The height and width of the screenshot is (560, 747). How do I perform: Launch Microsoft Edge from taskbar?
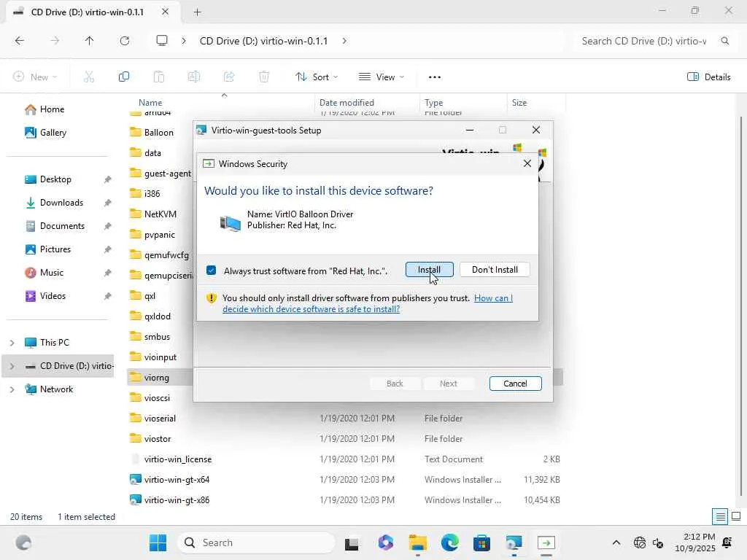449,542
